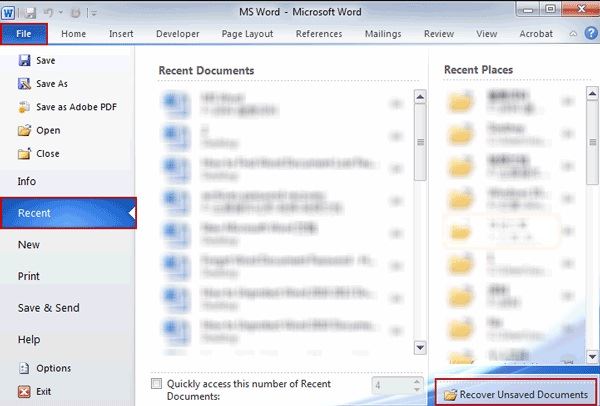Image resolution: width=600 pixels, height=406 pixels.
Task: Open the Review tab
Action: pyautogui.click(x=439, y=34)
